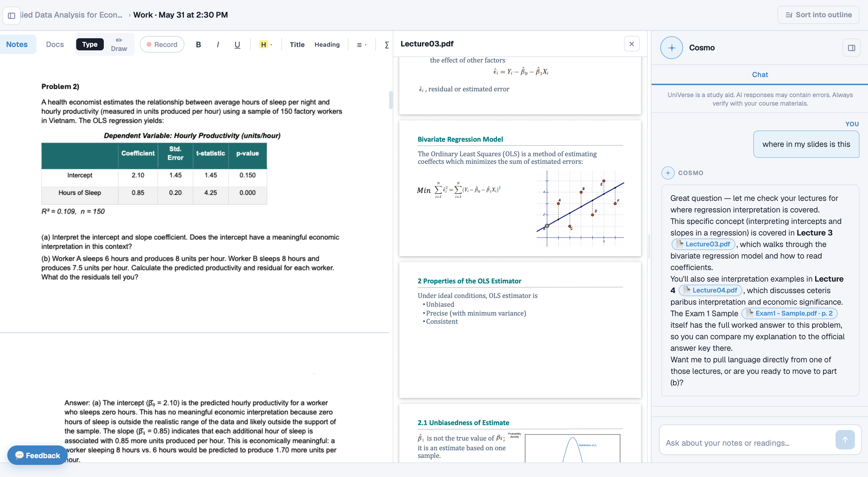Click the Hours of Sleep table row label
Viewport: 868px width, 477px height.
(80, 193)
